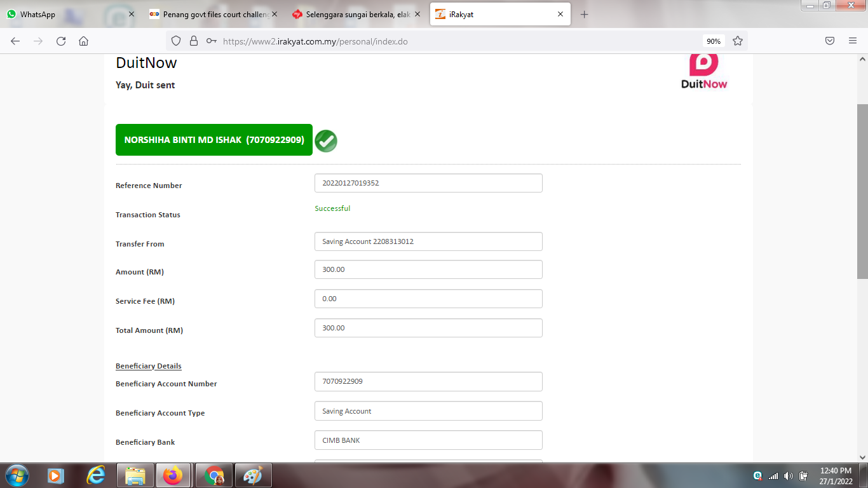This screenshot has height=488, width=868.
Task: Click the Reference Number field
Action: (x=428, y=183)
